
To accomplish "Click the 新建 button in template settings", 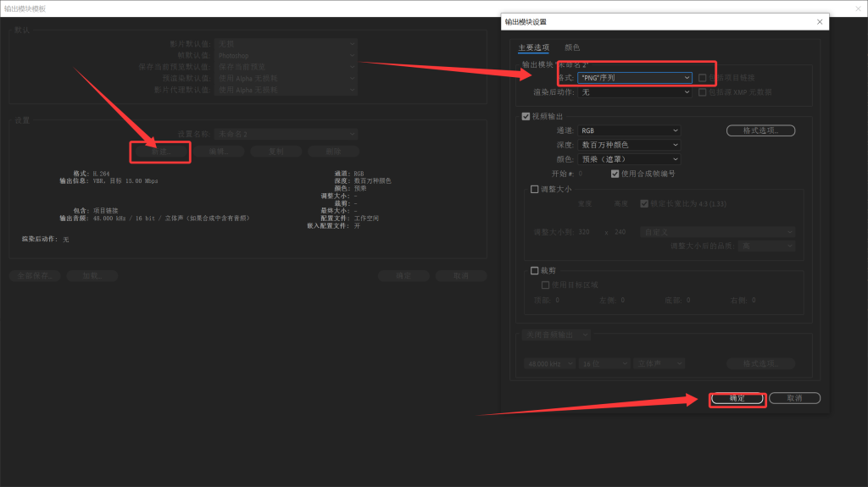I will [x=160, y=152].
